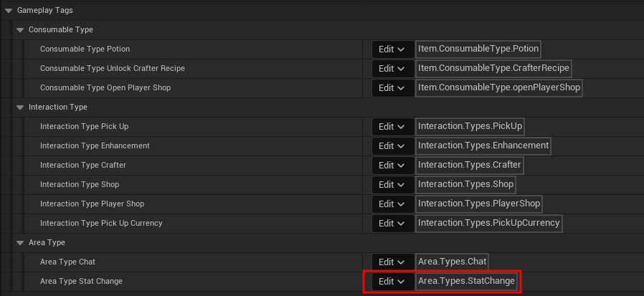This screenshot has height=296, width=644.
Task: Collapse the Gameplay Tags section
Action: point(9,11)
